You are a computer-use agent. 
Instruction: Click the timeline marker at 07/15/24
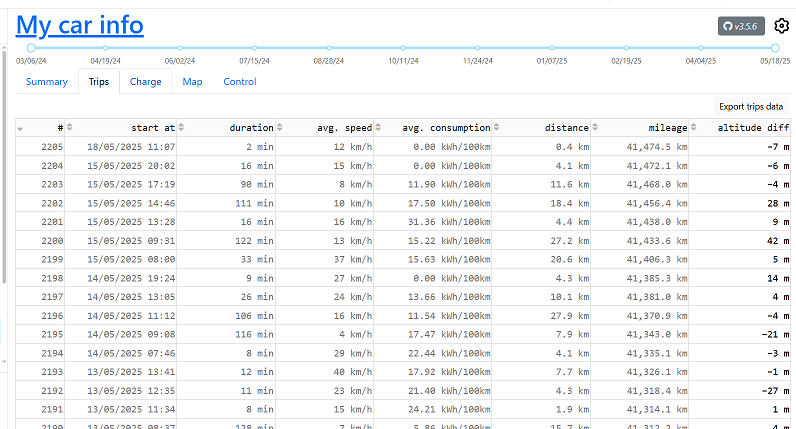click(x=254, y=48)
